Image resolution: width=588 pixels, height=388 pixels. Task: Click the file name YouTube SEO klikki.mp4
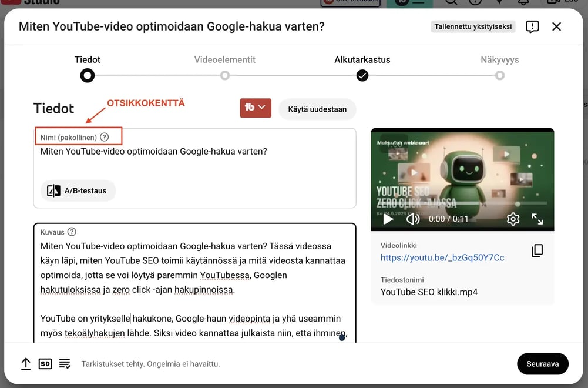[x=429, y=292]
